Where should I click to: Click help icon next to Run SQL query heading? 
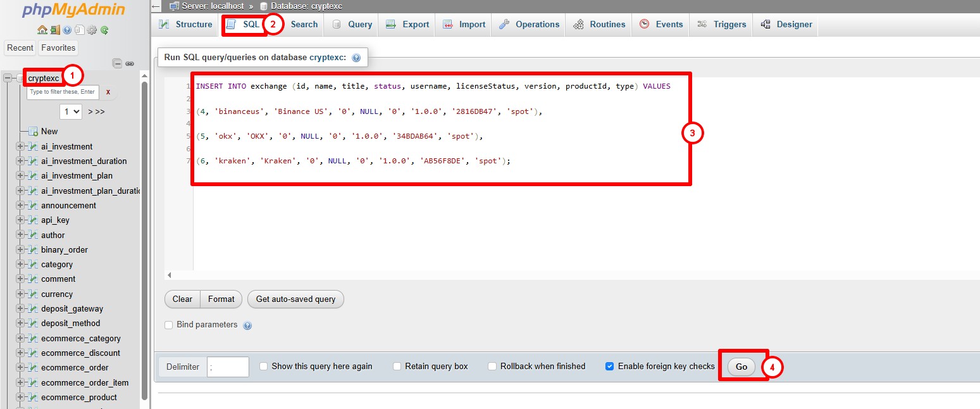pyautogui.click(x=356, y=58)
